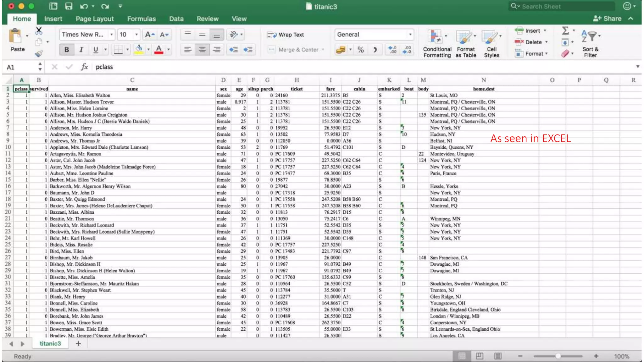The width and height of the screenshot is (644, 362).
Task: Click the Save icon in title bar
Action: [x=69, y=6]
